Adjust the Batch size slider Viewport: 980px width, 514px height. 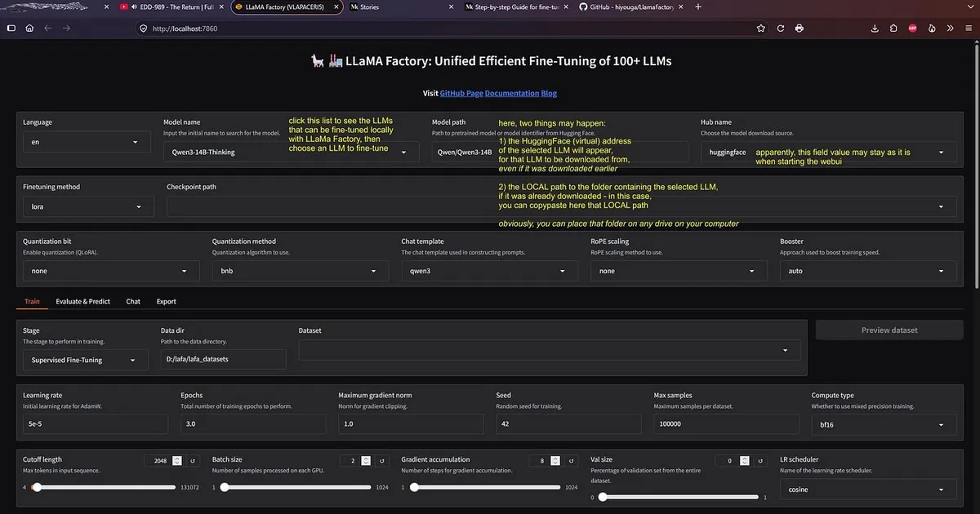[297, 488]
